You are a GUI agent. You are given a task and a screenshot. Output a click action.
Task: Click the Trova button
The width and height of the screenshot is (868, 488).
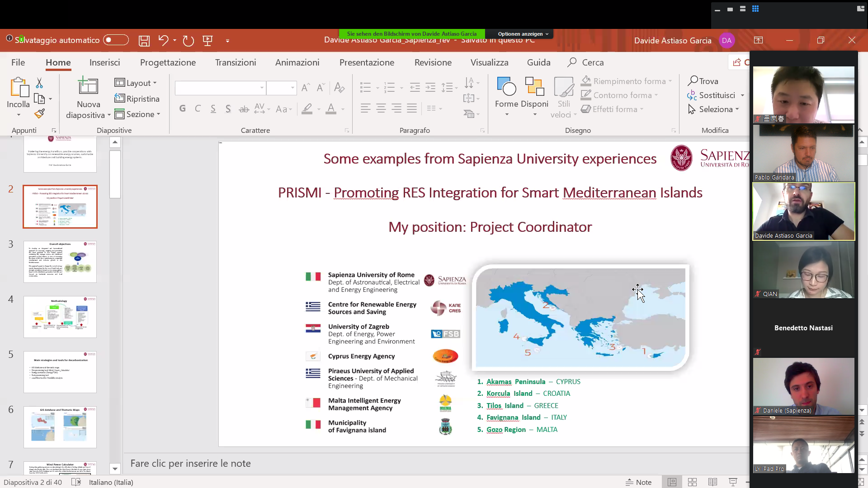tap(703, 81)
